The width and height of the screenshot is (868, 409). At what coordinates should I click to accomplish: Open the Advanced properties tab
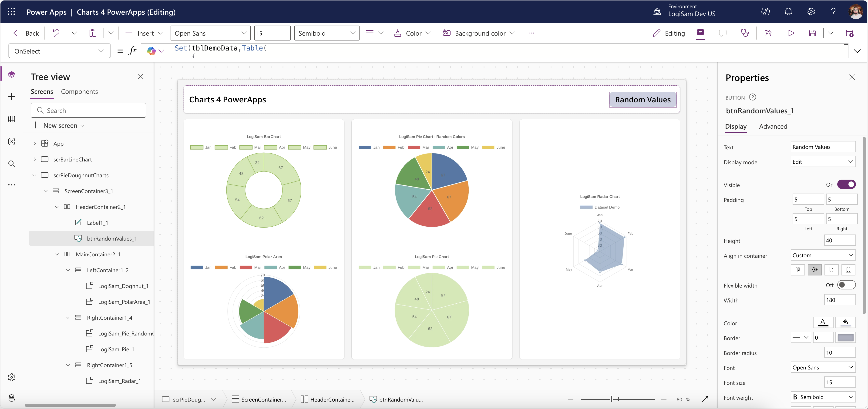pyautogui.click(x=773, y=126)
